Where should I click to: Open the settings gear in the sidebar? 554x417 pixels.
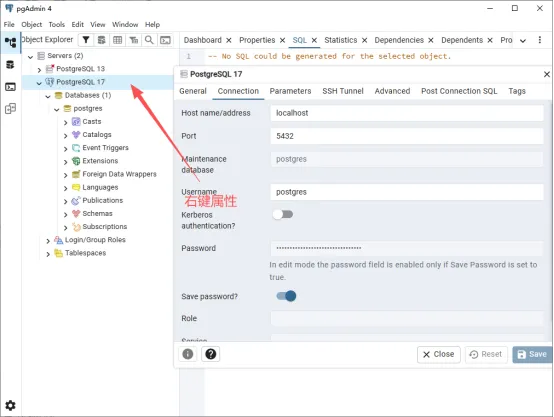coord(11,405)
